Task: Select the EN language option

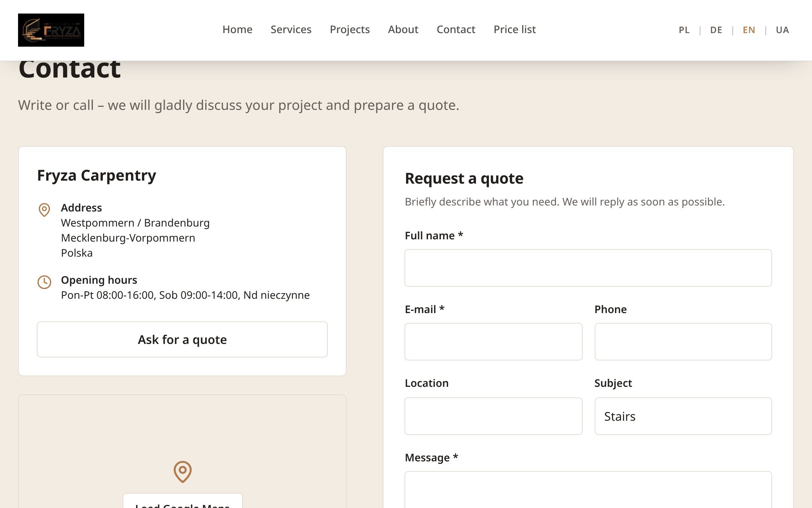Action: (749, 30)
